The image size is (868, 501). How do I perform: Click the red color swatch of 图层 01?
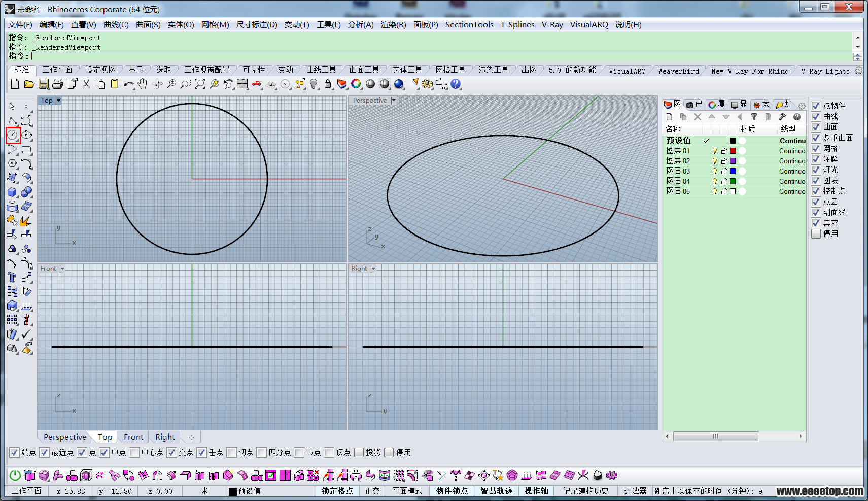tap(733, 151)
